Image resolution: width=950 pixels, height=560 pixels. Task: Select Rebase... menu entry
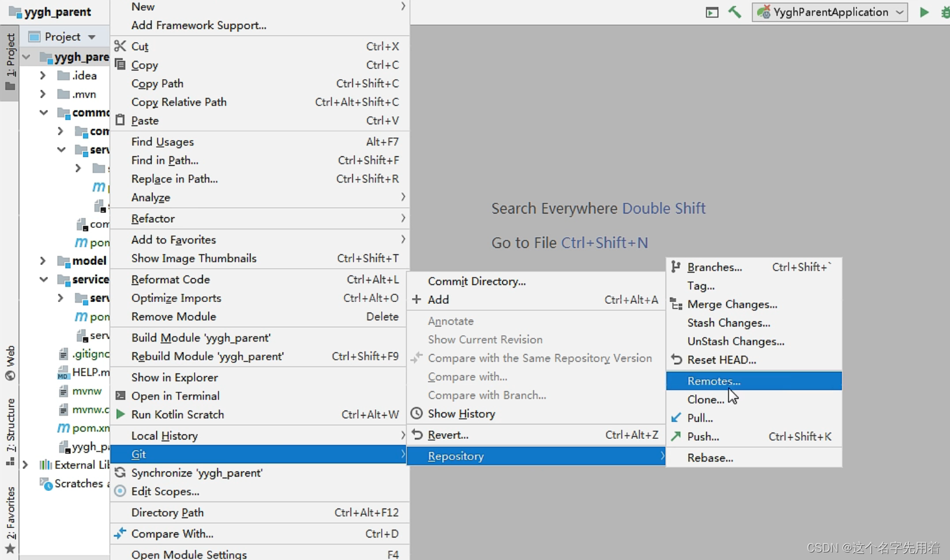tap(753, 458)
